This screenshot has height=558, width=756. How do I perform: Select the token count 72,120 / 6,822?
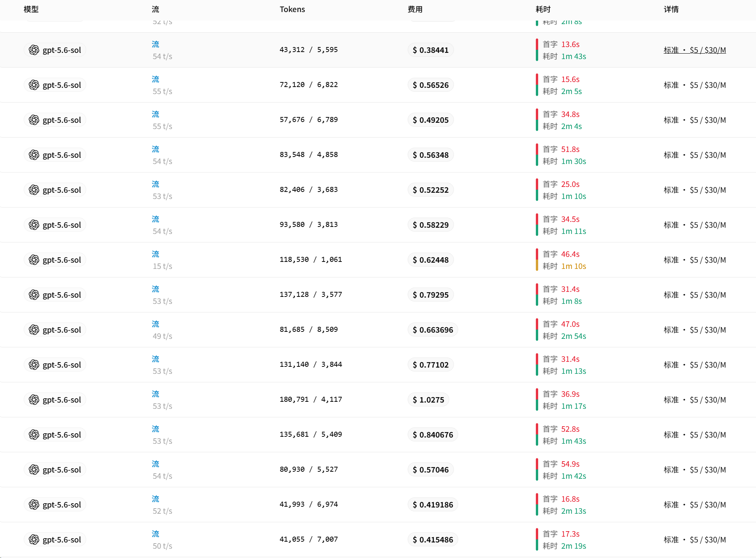(309, 85)
